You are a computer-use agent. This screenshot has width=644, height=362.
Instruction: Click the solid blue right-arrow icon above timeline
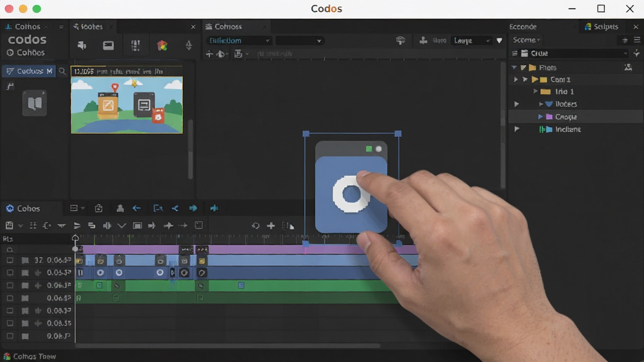click(193, 208)
